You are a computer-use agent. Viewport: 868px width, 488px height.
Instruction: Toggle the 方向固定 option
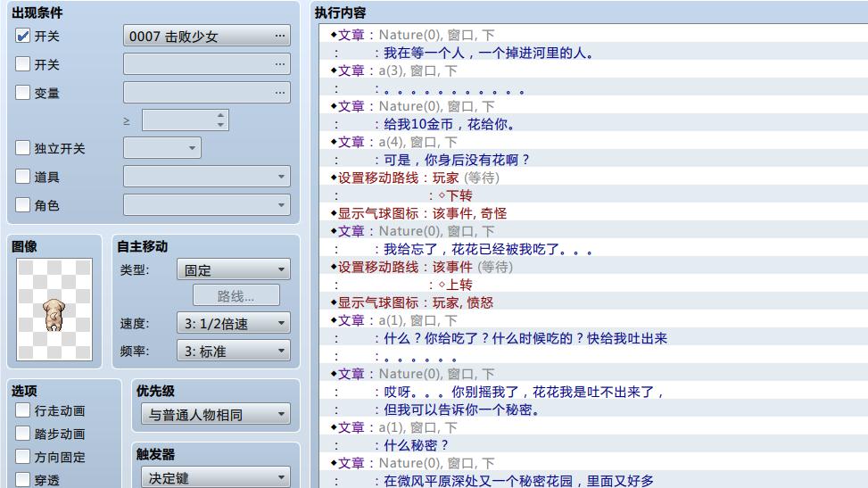(x=22, y=457)
